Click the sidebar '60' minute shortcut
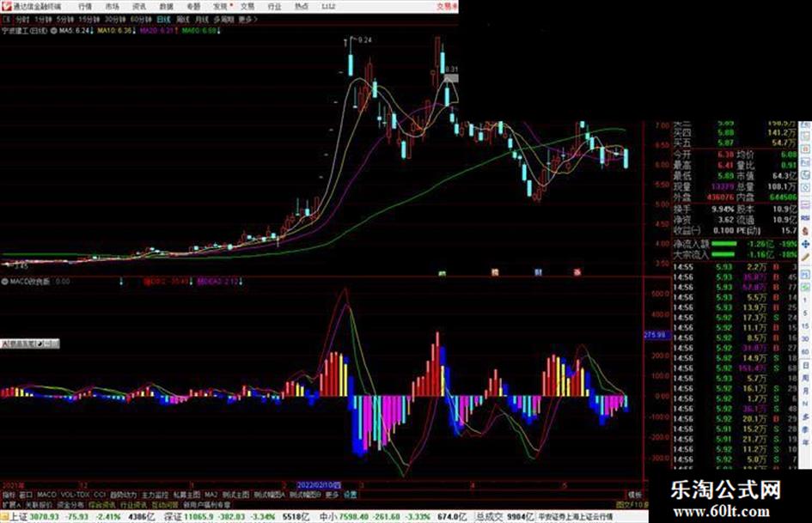The height and width of the screenshot is (523, 812). tap(805, 352)
